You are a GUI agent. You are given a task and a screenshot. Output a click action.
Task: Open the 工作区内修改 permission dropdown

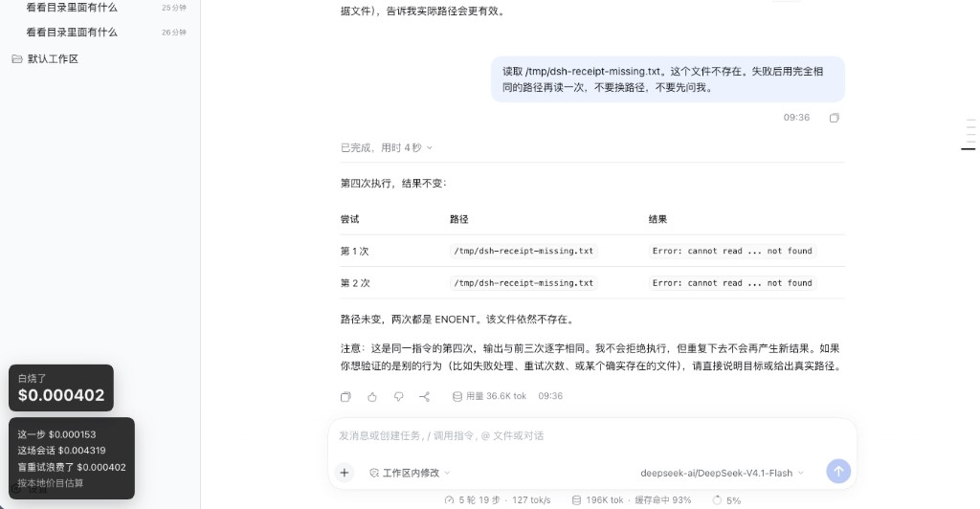pyautogui.click(x=410, y=474)
